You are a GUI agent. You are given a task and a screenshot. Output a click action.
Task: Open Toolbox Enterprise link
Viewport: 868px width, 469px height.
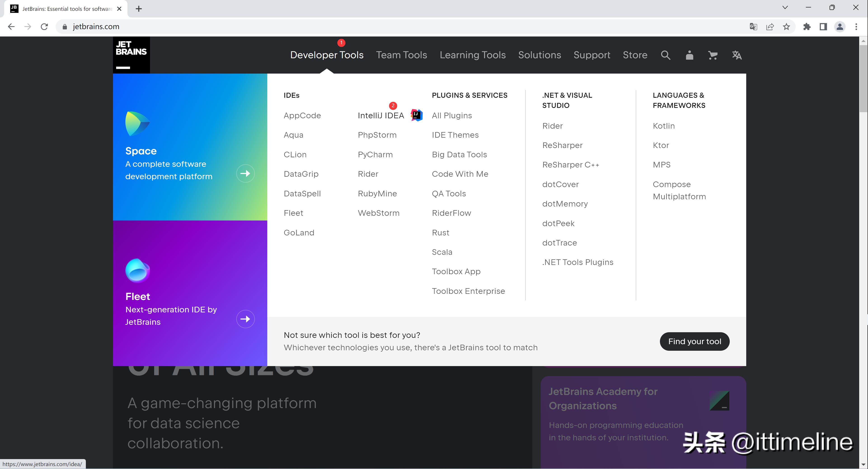click(x=468, y=291)
